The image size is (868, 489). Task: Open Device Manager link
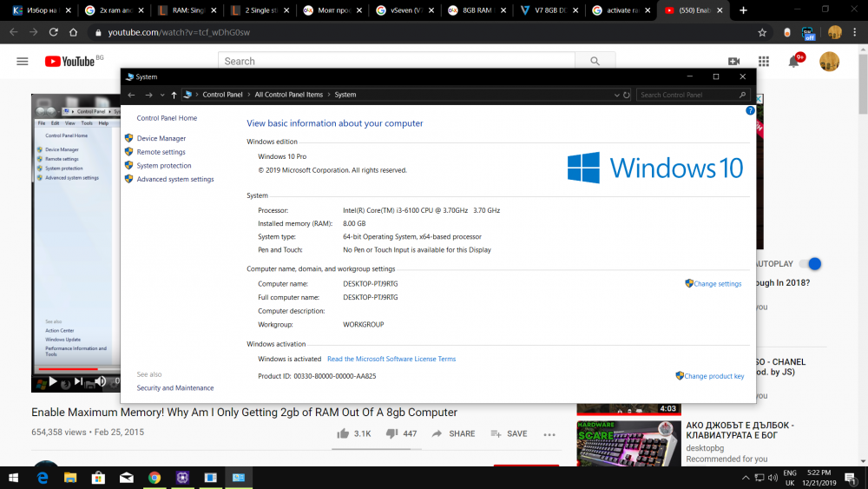click(161, 138)
